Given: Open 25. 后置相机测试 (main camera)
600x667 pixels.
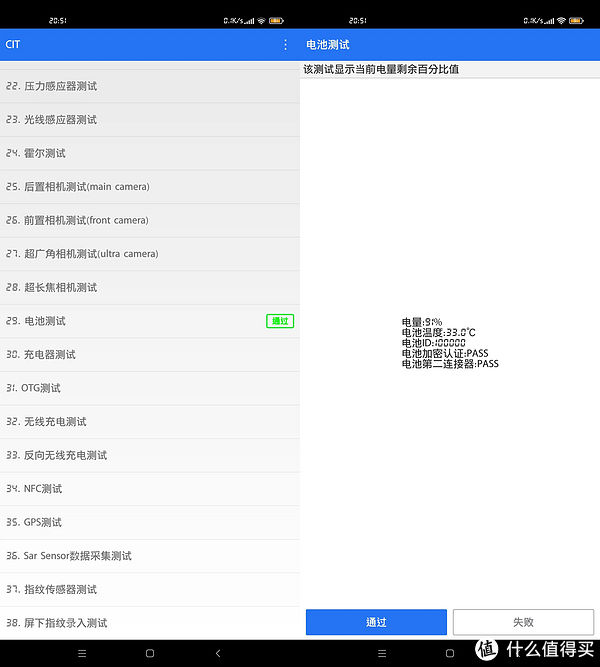Looking at the screenshot, I should click(x=150, y=187).
